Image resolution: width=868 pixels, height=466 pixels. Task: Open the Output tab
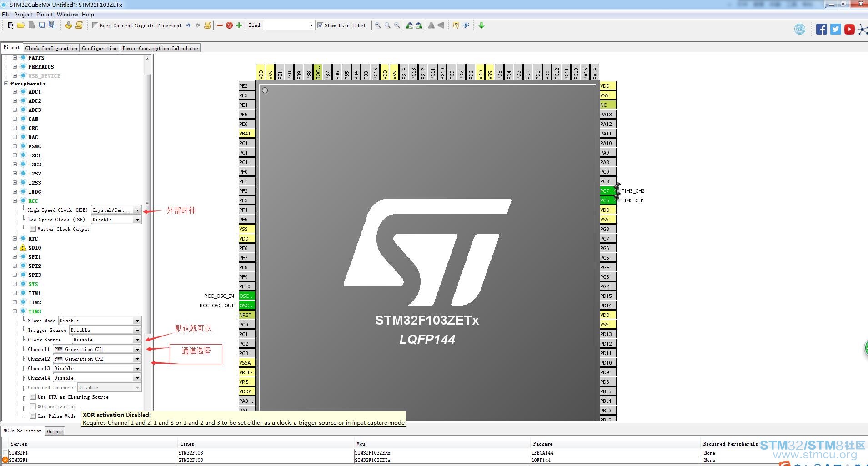(x=55, y=431)
